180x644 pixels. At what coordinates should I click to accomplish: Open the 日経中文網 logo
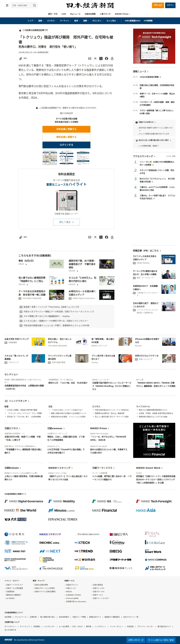[15, 520]
